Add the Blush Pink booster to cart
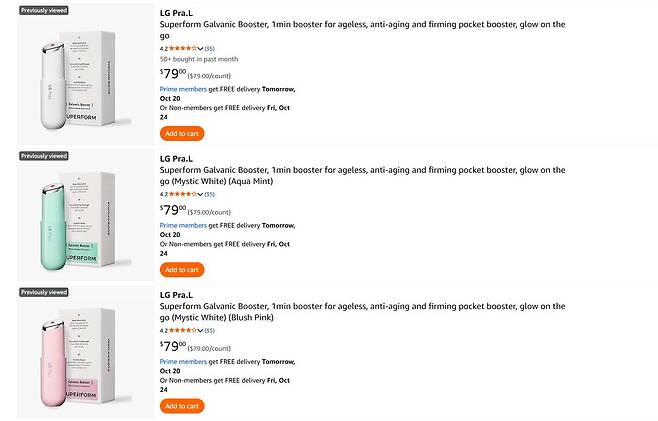 (x=181, y=405)
